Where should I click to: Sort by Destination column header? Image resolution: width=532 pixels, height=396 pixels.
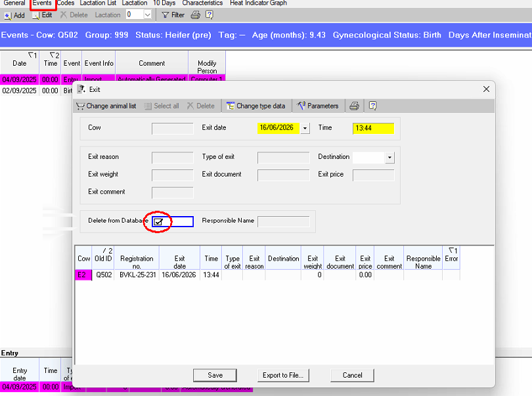283,258
